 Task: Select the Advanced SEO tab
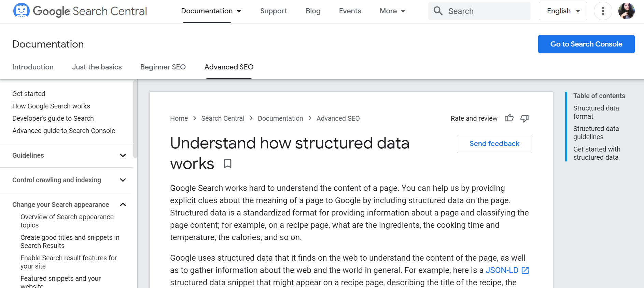tap(229, 67)
